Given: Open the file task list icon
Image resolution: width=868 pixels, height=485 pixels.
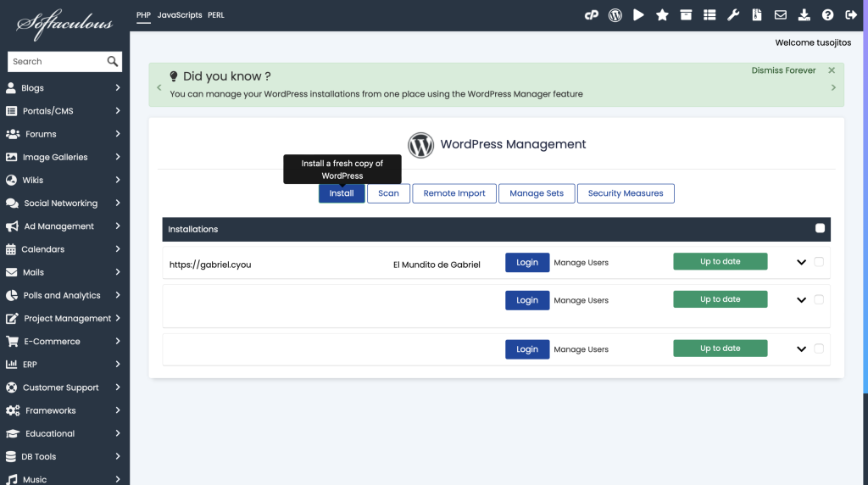Looking at the screenshot, I should pos(757,15).
